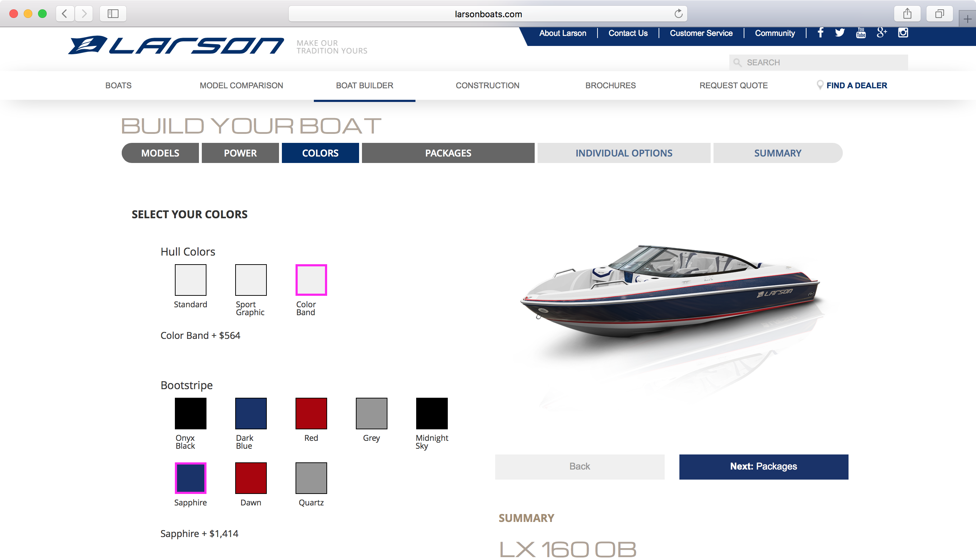
Task: Open the Twitter bird icon
Action: tap(840, 33)
